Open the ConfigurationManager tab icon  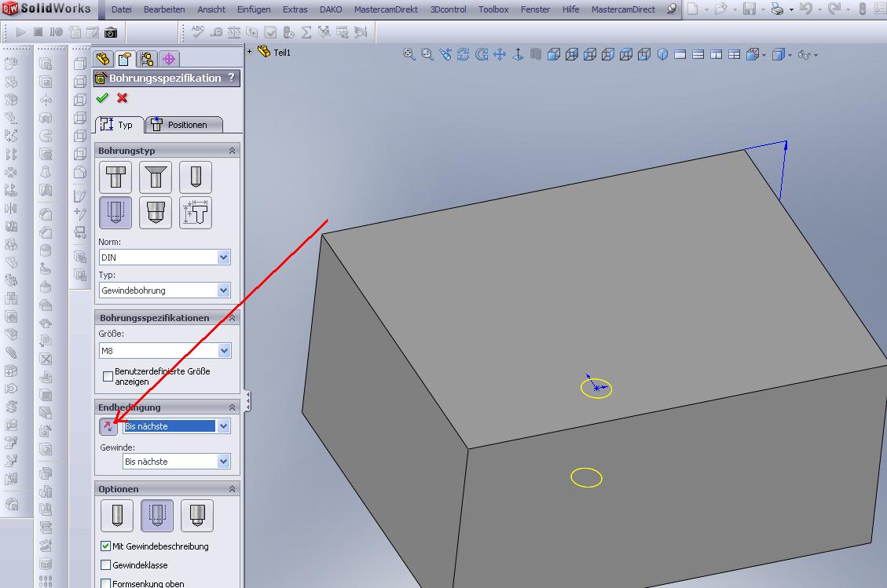click(x=147, y=59)
